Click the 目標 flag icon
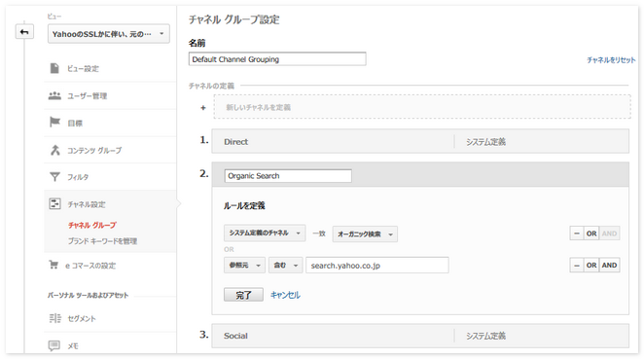This screenshot has width=644, height=359. (x=54, y=123)
